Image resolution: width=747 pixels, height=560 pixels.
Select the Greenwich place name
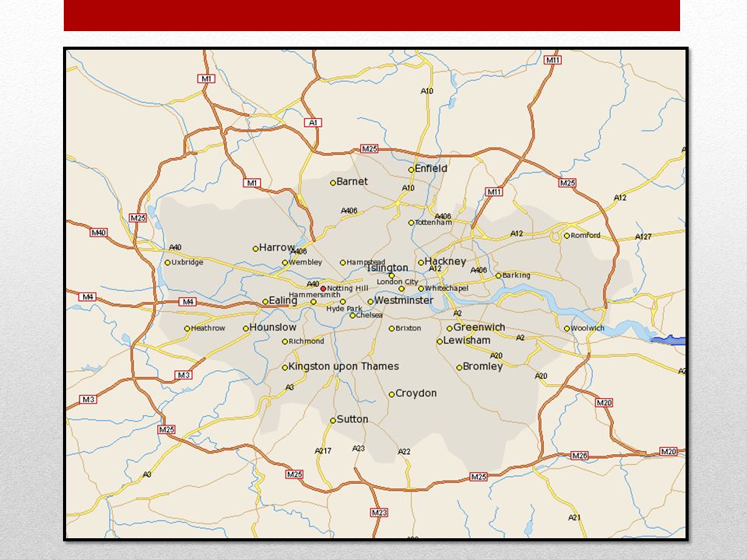tap(479, 327)
